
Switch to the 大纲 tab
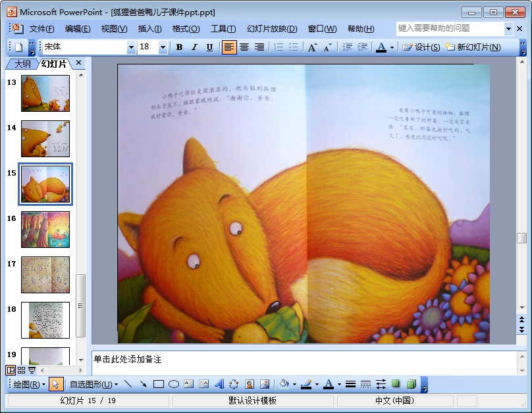[23, 64]
